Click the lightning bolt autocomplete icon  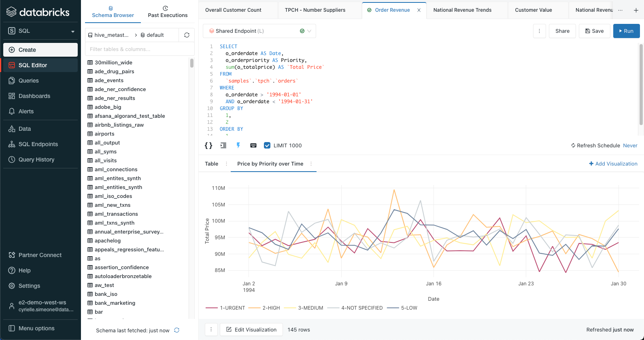coord(238,146)
